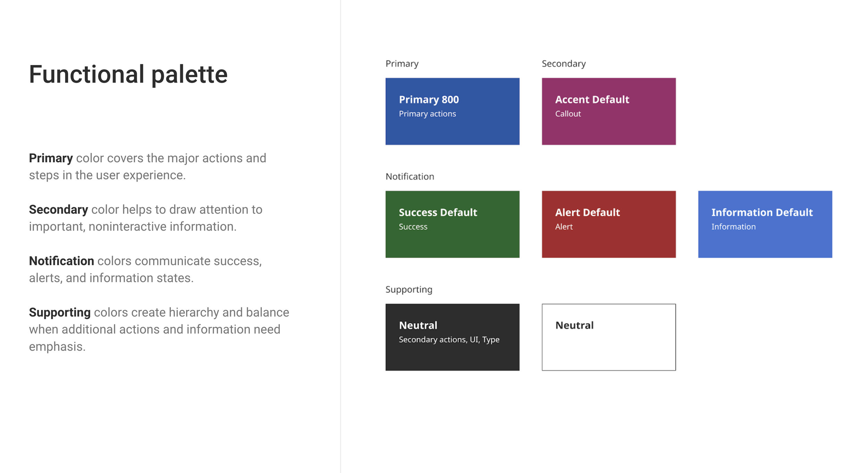Click the Primary section label
Screen dimensions: 868x473
pyautogui.click(x=402, y=64)
